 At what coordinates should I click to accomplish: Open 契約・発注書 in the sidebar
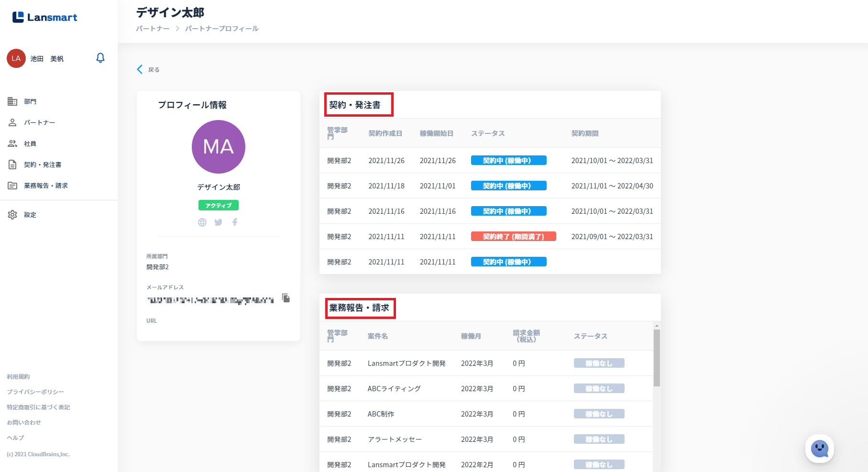[43, 165]
